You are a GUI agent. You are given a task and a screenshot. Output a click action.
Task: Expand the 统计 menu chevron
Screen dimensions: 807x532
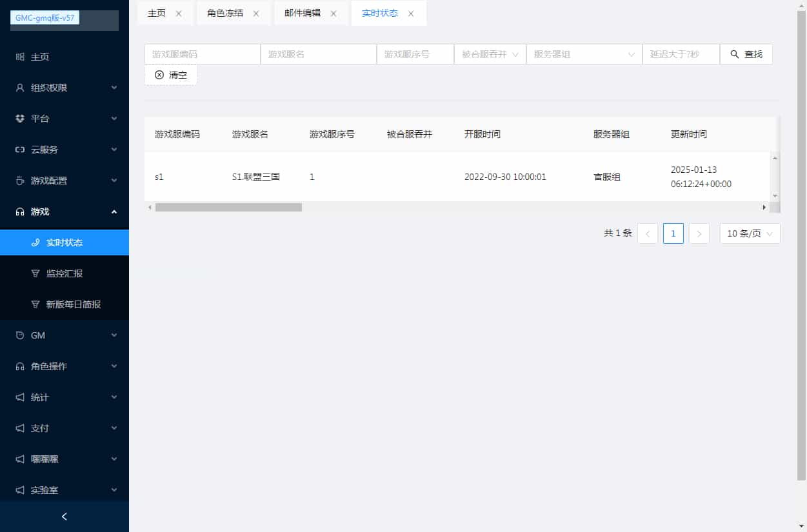coord(114,397)
